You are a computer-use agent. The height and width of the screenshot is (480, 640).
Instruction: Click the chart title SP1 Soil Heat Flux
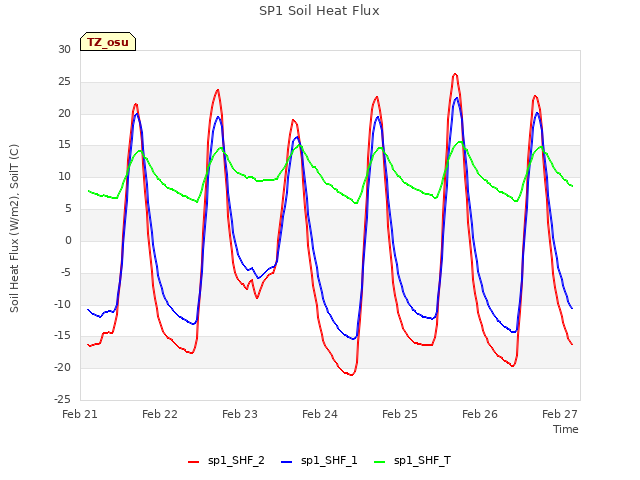pos(319,11)
